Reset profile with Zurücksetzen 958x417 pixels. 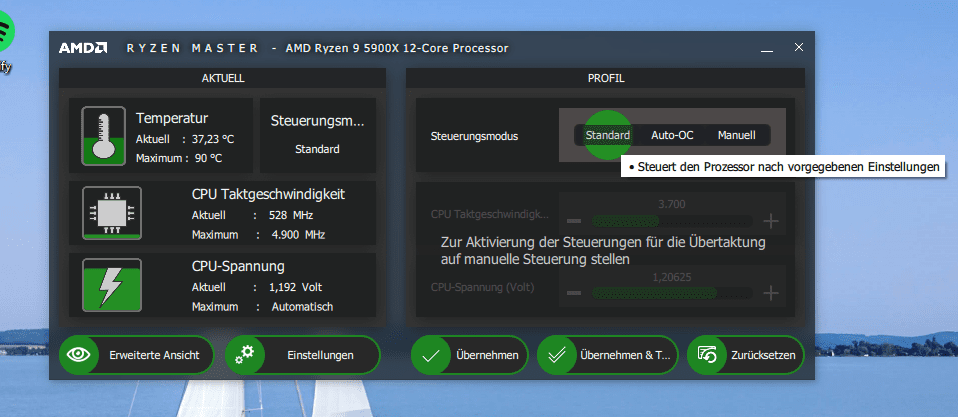(x=745, y=355)
